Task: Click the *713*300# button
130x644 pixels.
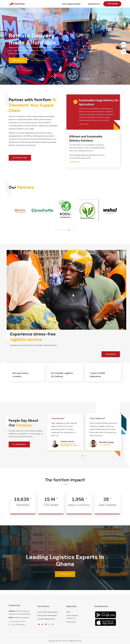Action: click(112, 4)
